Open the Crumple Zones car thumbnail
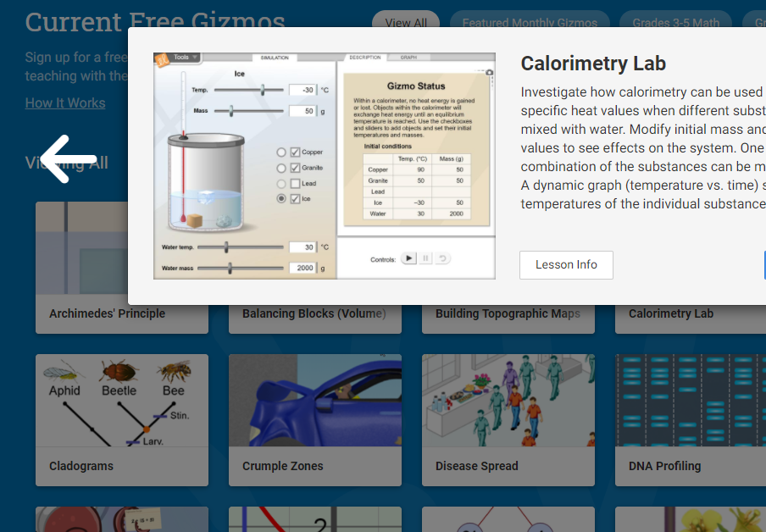The image size is (766, 532). coord(315,400)
